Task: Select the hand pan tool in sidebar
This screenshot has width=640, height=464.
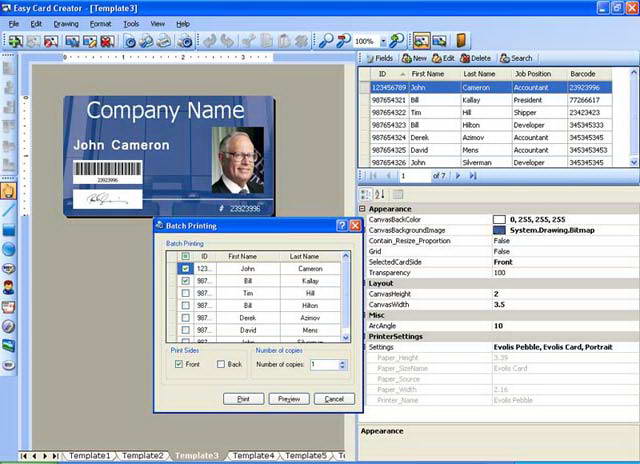Action: (x=9, y=191)
